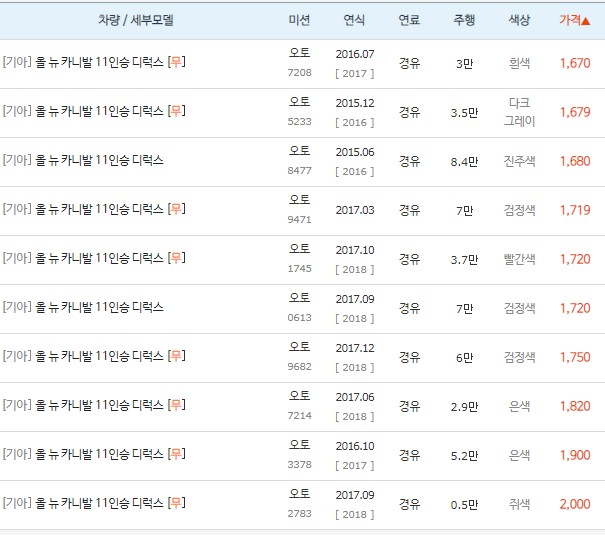The height and width of the screenshot is (535, 605).
Task: Click 경유 in the 1,900 price row
Action: click(x=409, y=455)
